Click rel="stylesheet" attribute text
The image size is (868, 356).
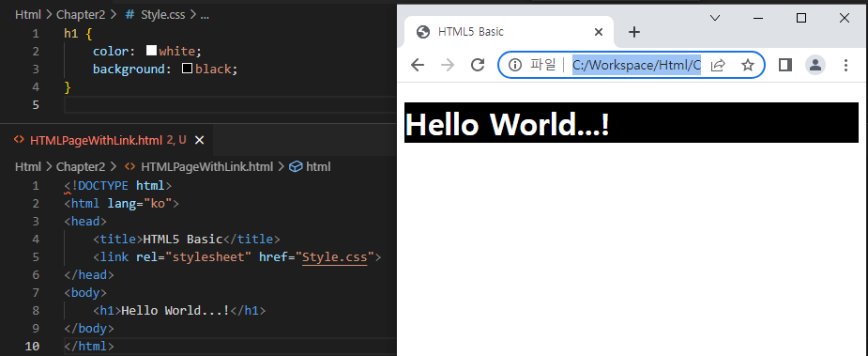pyautogui.click(x=193, y=256)
